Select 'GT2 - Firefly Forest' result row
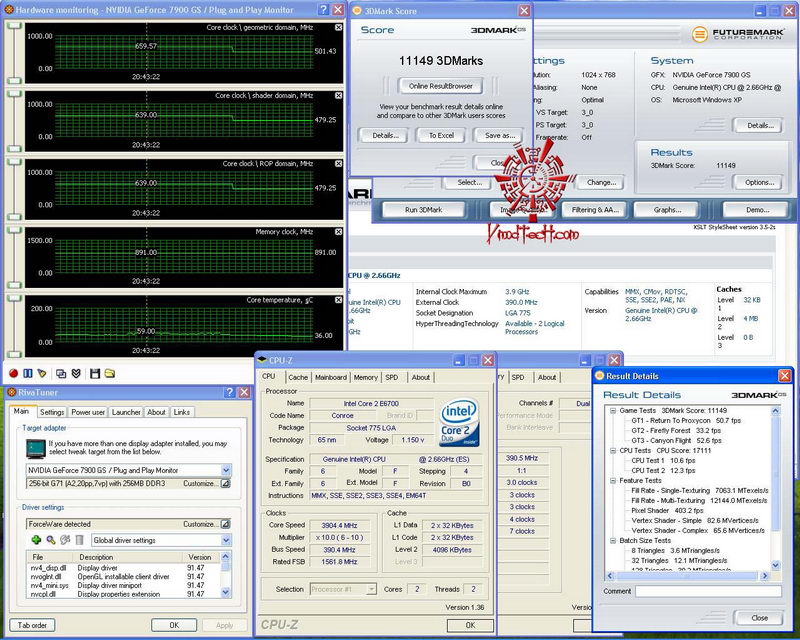This screenshot has width=800, height=640. tap(676, 431)
